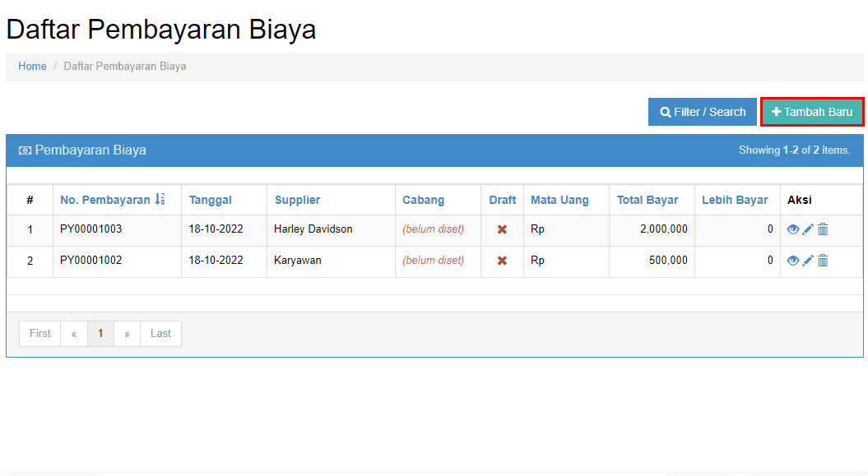Add a new entry with Tambah Baru

812,112
